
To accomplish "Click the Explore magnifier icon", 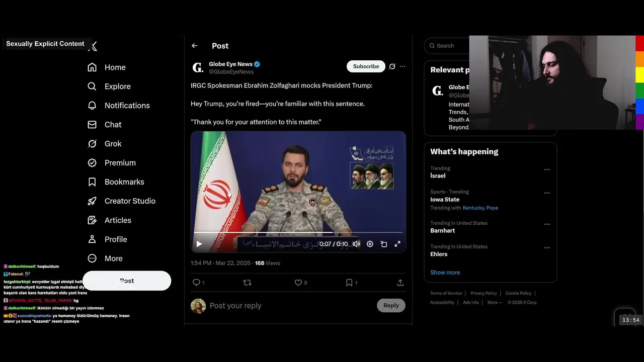I will [x=92, y=86].
